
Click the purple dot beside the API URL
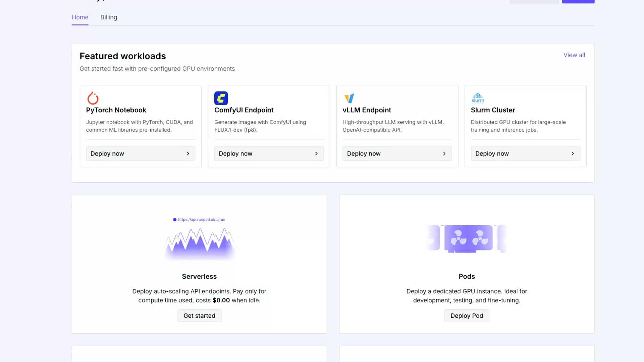click(x=175, y=220)
